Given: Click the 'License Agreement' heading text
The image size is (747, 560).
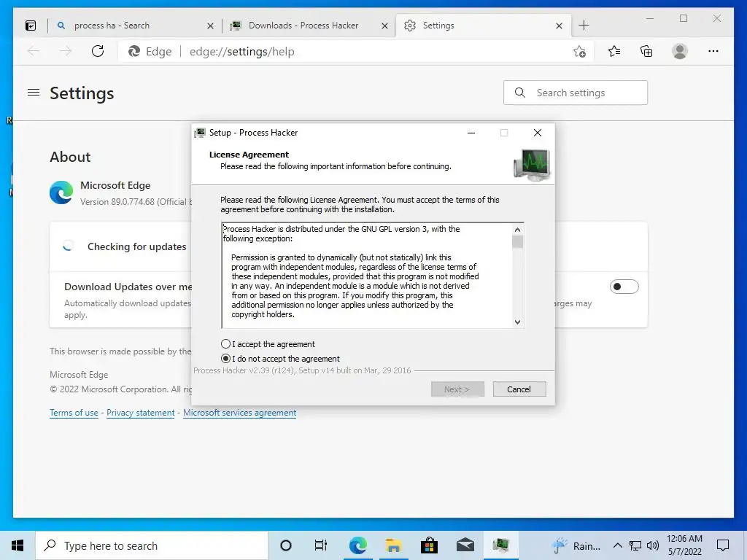Looking at the screenshot, I should point(249,155).
